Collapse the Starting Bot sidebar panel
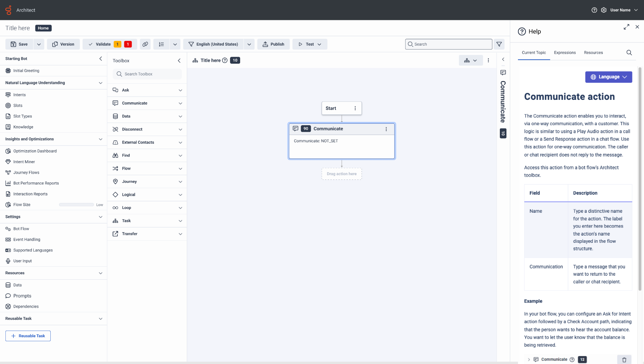This screenshot has width=644, height=364. pyautogui.click(x=101, y=59)
